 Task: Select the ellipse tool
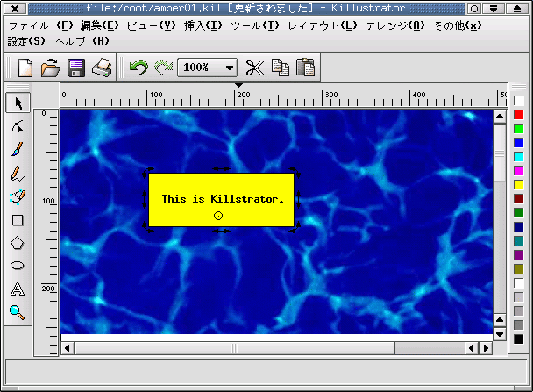click(18, 266)
